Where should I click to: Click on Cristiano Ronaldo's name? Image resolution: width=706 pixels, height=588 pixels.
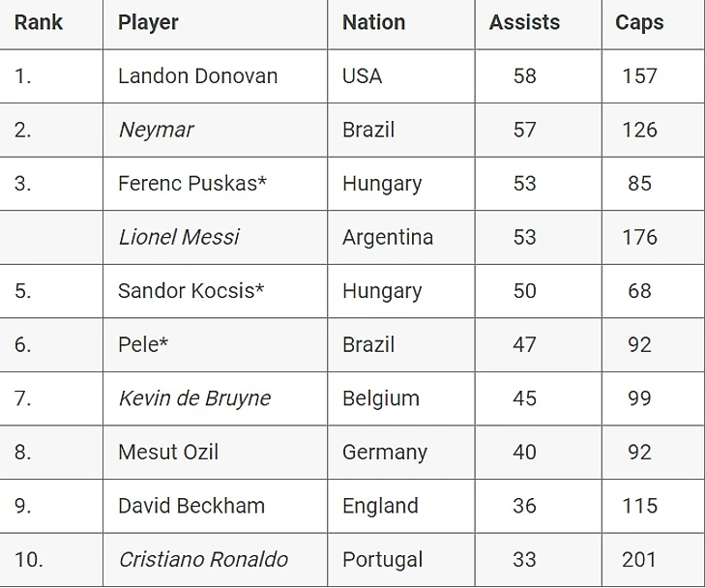[203, 559]
